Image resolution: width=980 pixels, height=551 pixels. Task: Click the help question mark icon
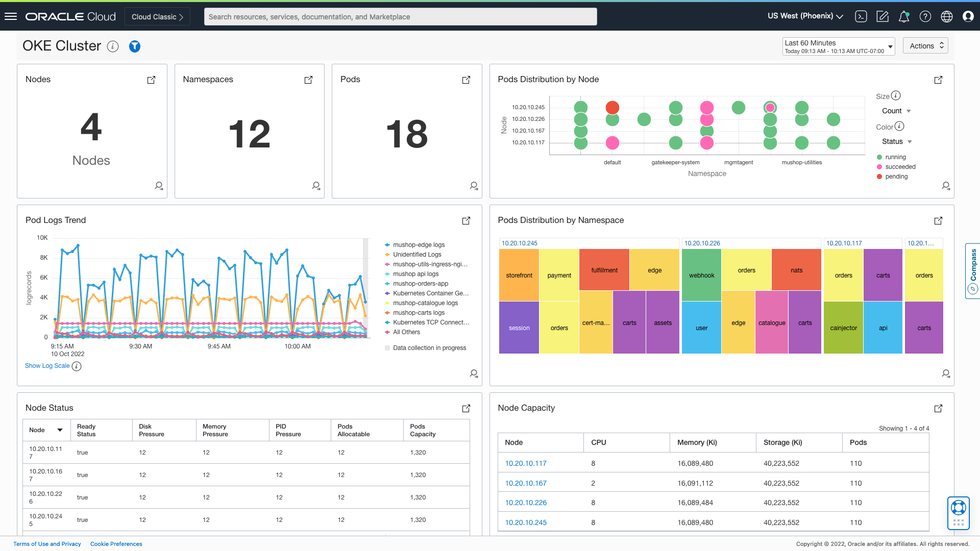pos(925,16)
